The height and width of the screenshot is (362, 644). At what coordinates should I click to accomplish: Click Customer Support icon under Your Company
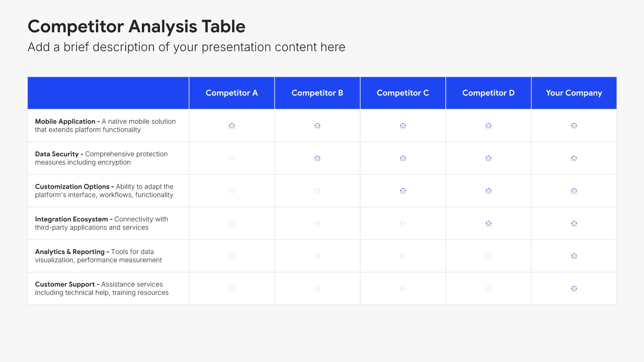pyautogui.click(x=574, y=288)
